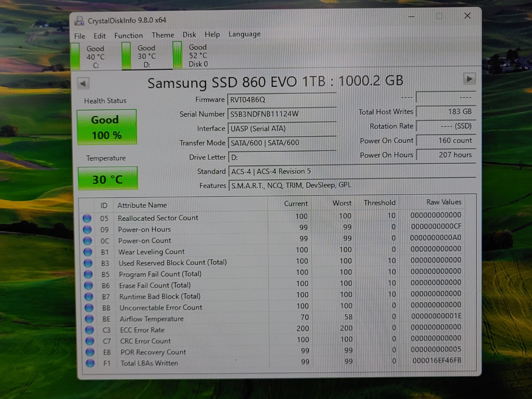Viewport: 532px width, 399px height.
Task: Click the Worst column header
Action: click(342, 203)
